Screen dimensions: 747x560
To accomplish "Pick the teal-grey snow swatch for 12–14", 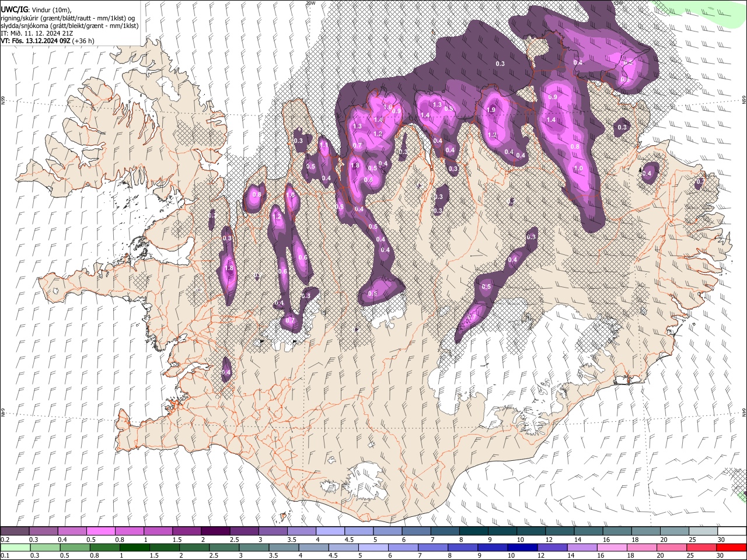I will tap(560, 531).
